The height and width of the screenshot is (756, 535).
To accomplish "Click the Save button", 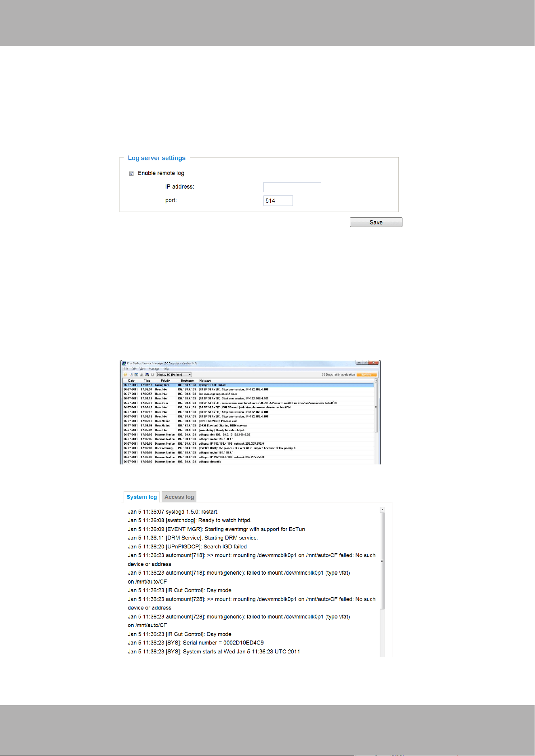I will 376,222.
